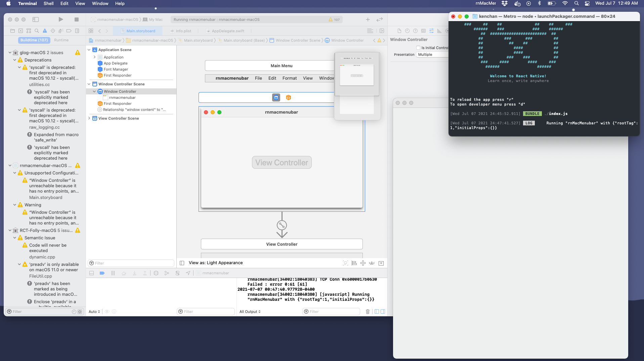Open the Library with the plus button

[368, 19]
